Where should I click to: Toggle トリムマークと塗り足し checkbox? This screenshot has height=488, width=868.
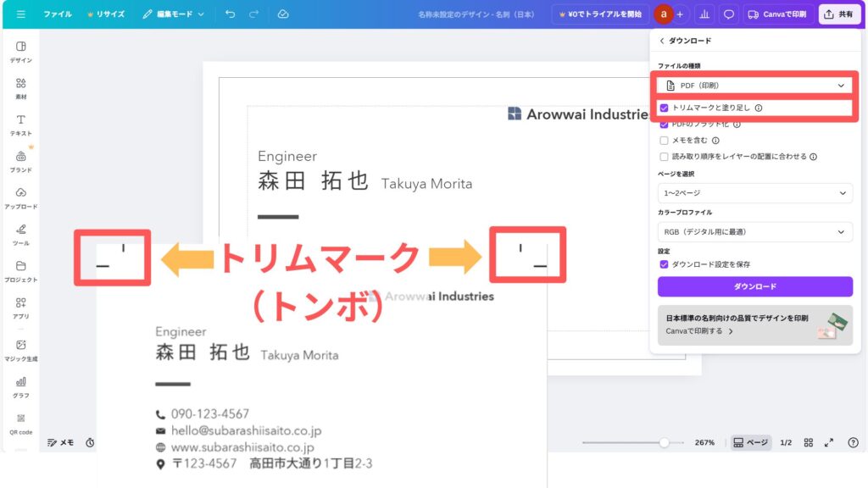[665, 108]
